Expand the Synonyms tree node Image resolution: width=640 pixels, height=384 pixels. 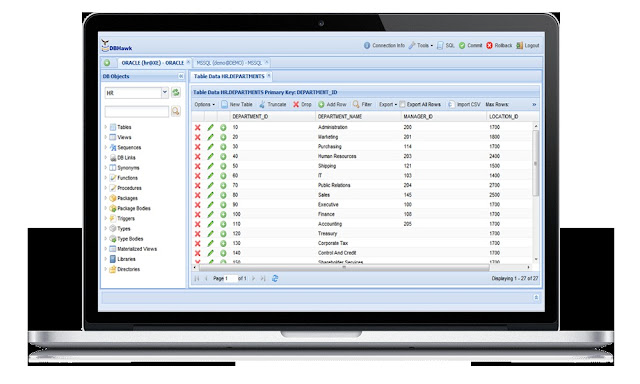click(x=106, y=168)
